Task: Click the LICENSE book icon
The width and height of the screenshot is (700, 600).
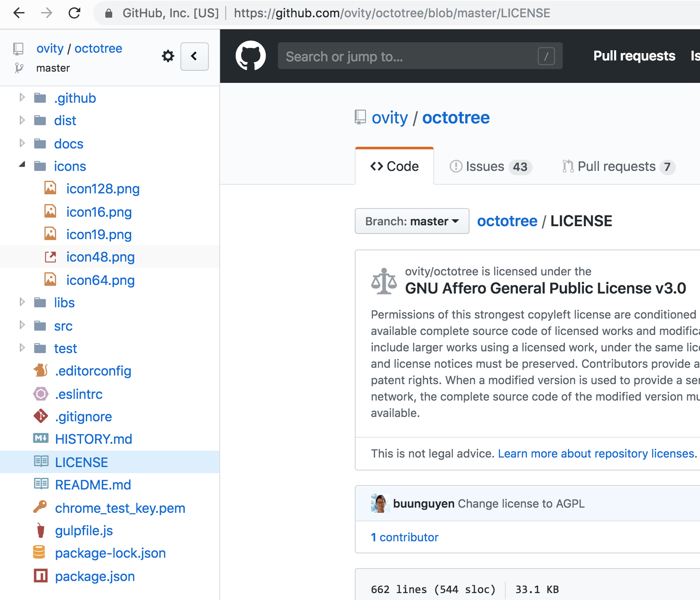Action: 41,461
